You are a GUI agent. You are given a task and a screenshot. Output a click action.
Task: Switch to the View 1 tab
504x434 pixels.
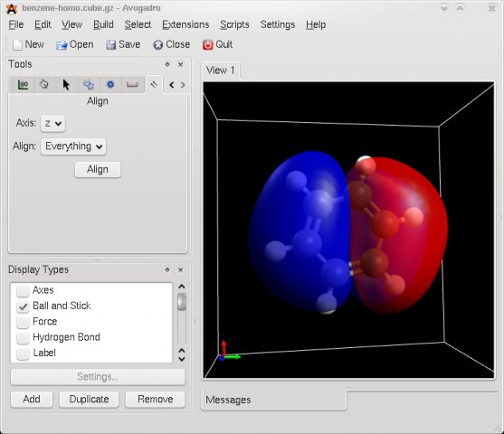[221, 71]
